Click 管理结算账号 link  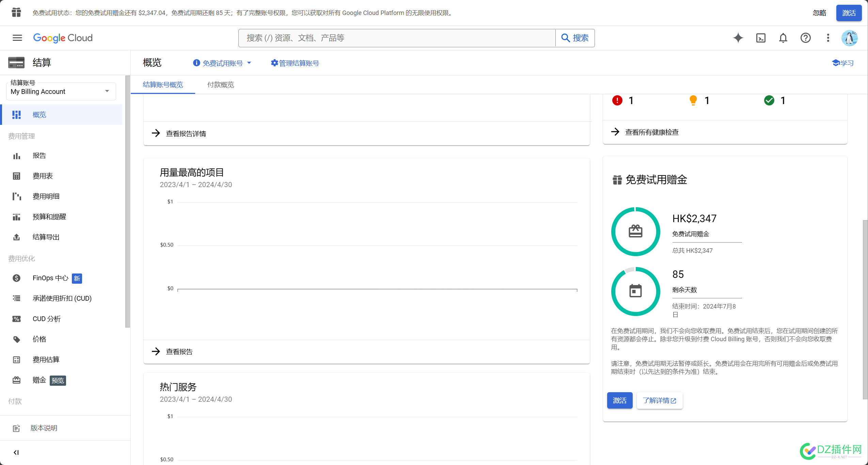pos(295,63)
